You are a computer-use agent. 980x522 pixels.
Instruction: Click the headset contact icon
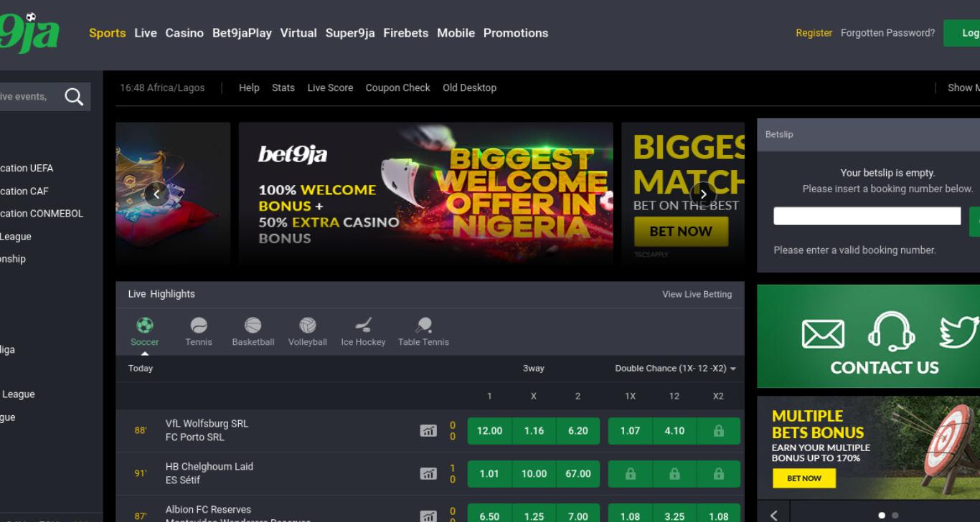891,332
